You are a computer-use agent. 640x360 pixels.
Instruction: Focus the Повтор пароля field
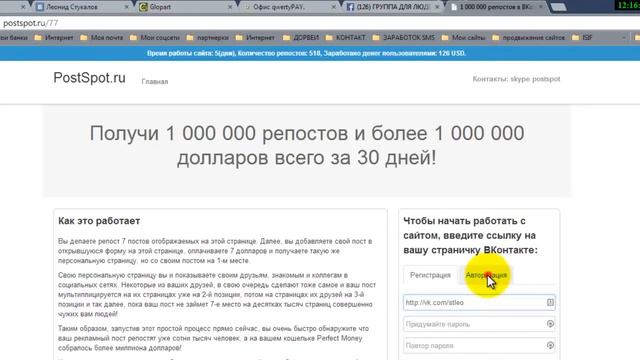coord(479,346)
